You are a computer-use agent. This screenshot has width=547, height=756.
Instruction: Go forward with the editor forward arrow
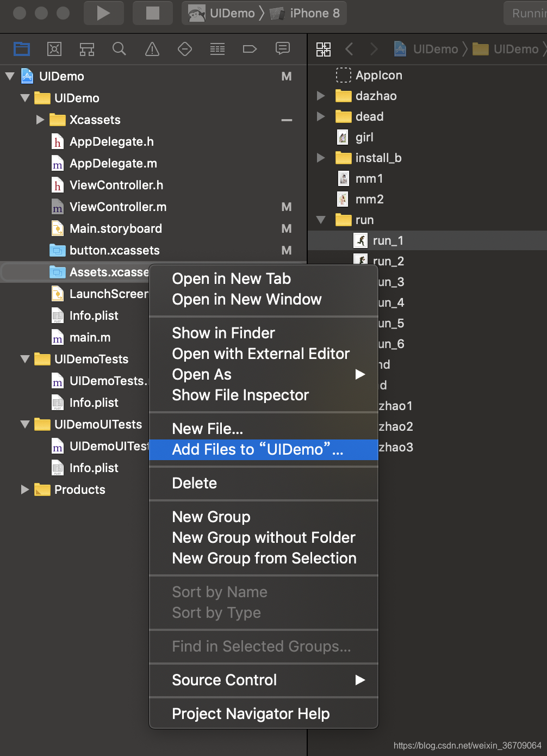click(x=374, y=49)
